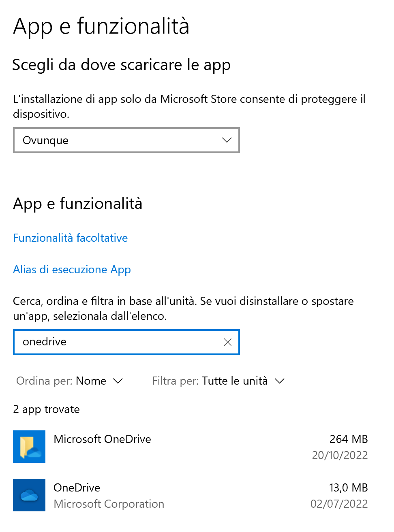Open the Funzionalità facoltative link
Image resolution: width=394 pixels, height=532 pixels.
click(71, 238)
